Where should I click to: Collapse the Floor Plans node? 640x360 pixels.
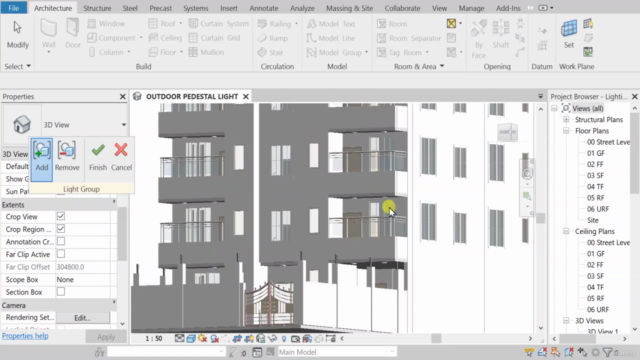(x=566, y=131)
